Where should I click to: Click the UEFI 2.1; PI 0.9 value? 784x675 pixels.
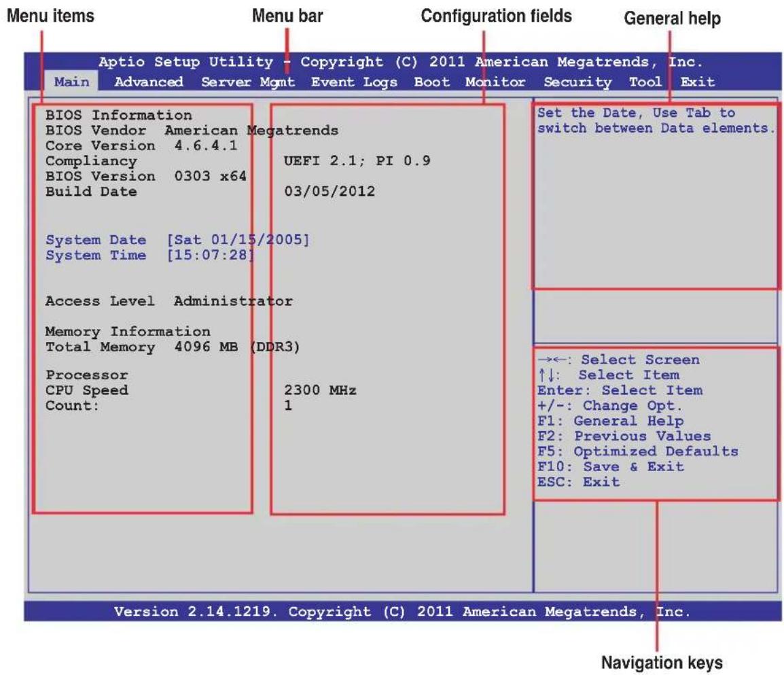tap(357, 160)
